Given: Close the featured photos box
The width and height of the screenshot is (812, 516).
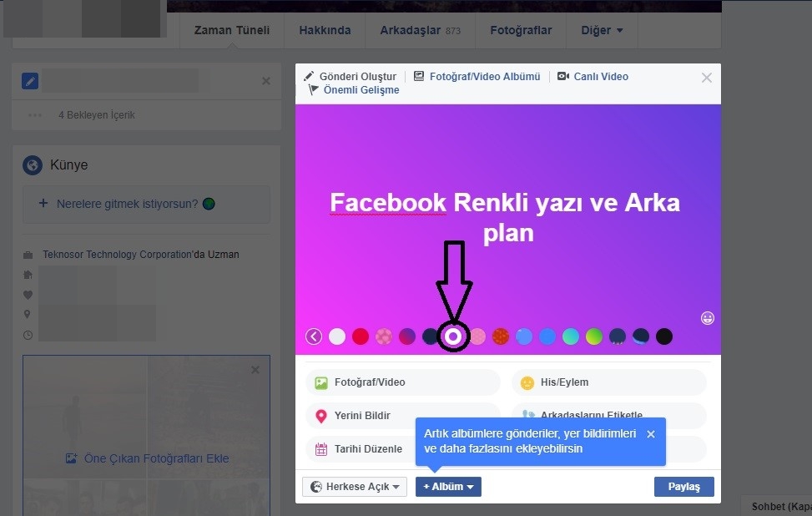Looking at the screenshot, I should tap(255, 370).
